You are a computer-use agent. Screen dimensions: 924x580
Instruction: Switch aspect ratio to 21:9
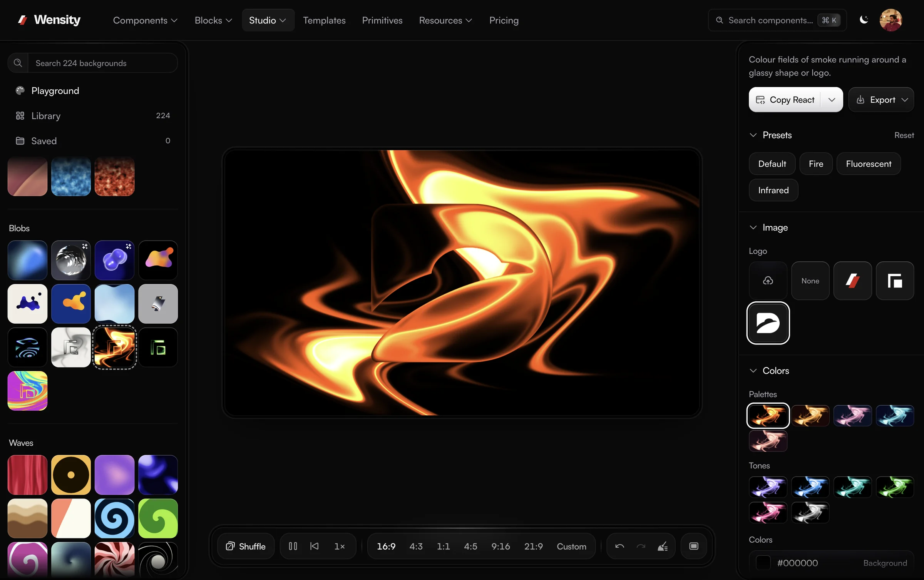coord(533,546)
